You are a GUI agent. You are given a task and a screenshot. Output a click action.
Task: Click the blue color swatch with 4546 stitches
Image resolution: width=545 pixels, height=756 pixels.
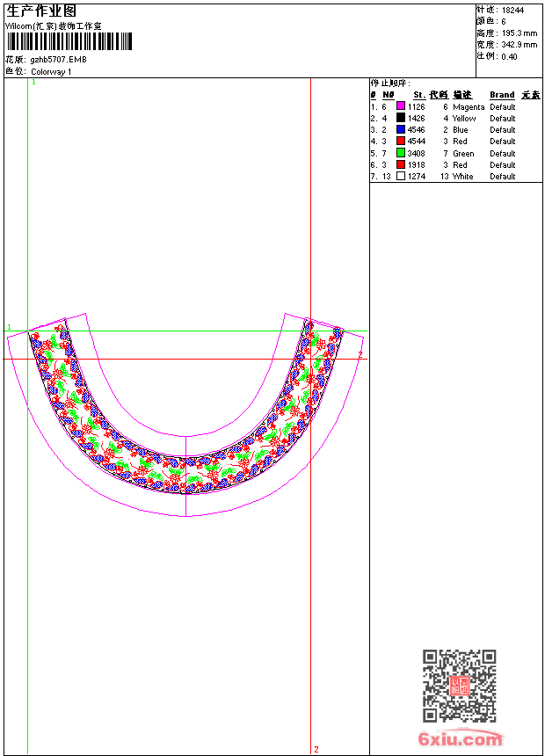point(401,129)
